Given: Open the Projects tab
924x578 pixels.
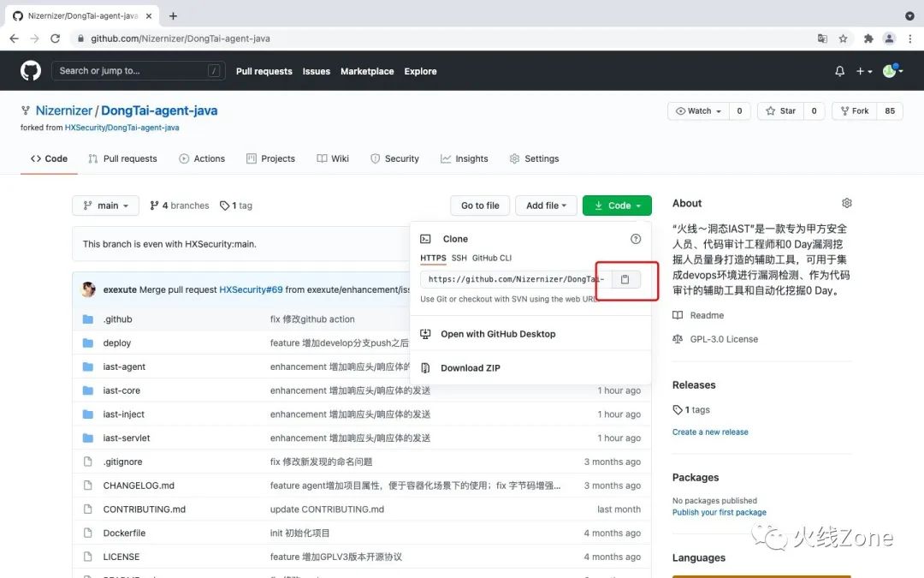Looking at the screenshot, I should 270,158.
